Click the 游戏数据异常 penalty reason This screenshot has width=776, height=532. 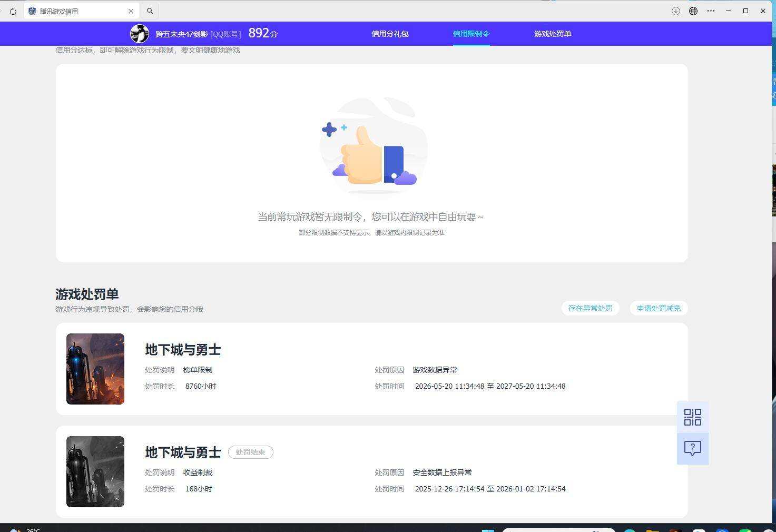(435, 370)
